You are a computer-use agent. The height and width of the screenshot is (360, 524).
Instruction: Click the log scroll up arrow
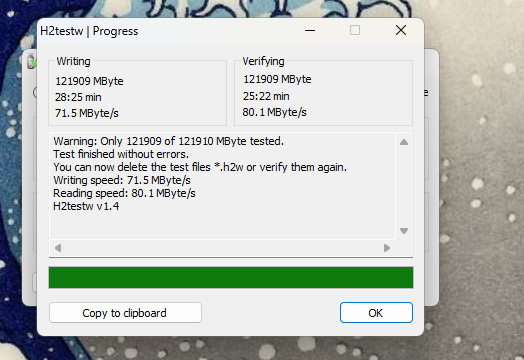[404, 142]
